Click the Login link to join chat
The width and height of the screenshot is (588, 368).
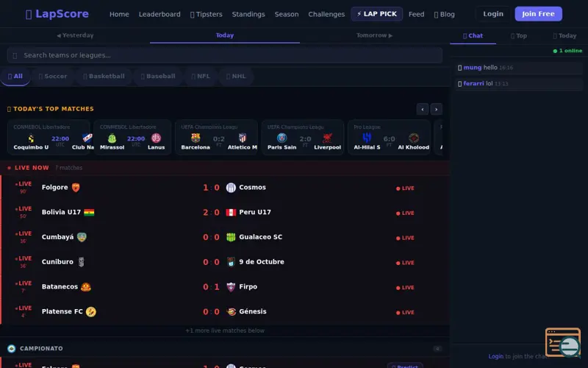pos(495,356)
